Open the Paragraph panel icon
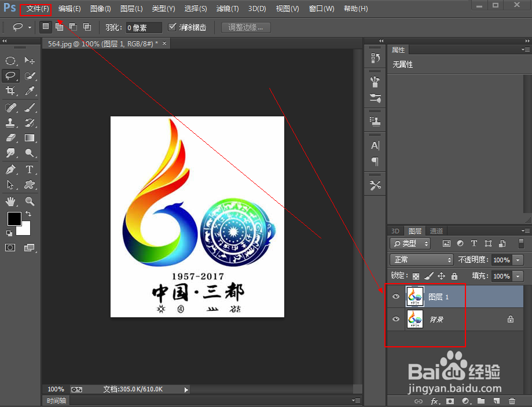The width and height of the screenshot is (532, 407). click(375, 162)
